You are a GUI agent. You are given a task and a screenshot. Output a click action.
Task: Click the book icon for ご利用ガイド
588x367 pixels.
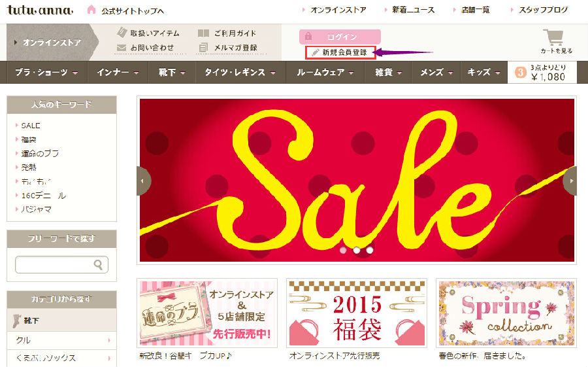pyautogui.click(x=203, y=33)
